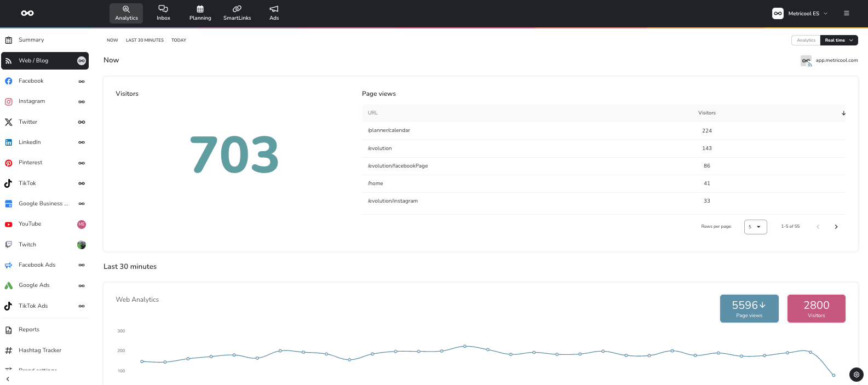The image size is (868, 385).
Task: Select TikTok in the sidebar
Action: pos(27,183)
